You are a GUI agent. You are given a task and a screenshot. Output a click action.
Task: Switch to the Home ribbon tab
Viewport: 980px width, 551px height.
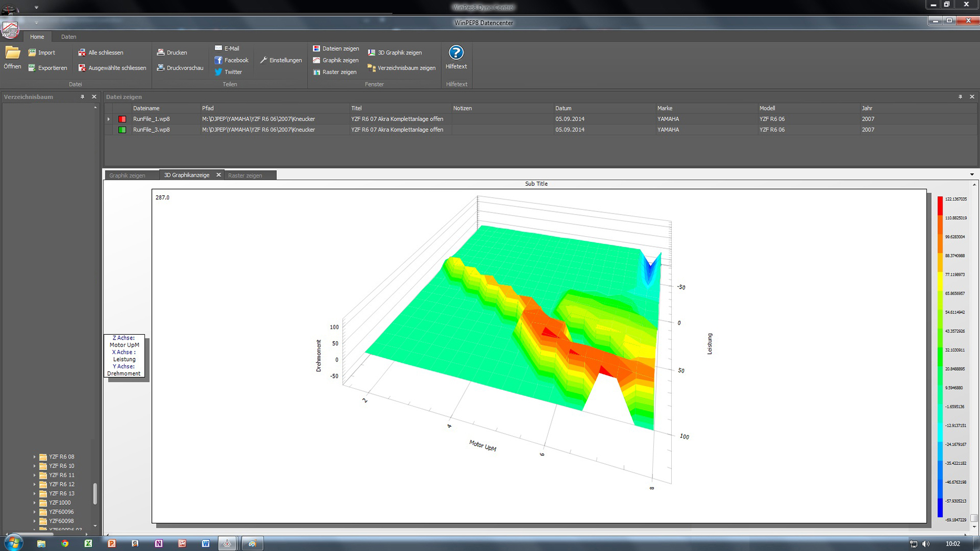(x=37, y=37)
